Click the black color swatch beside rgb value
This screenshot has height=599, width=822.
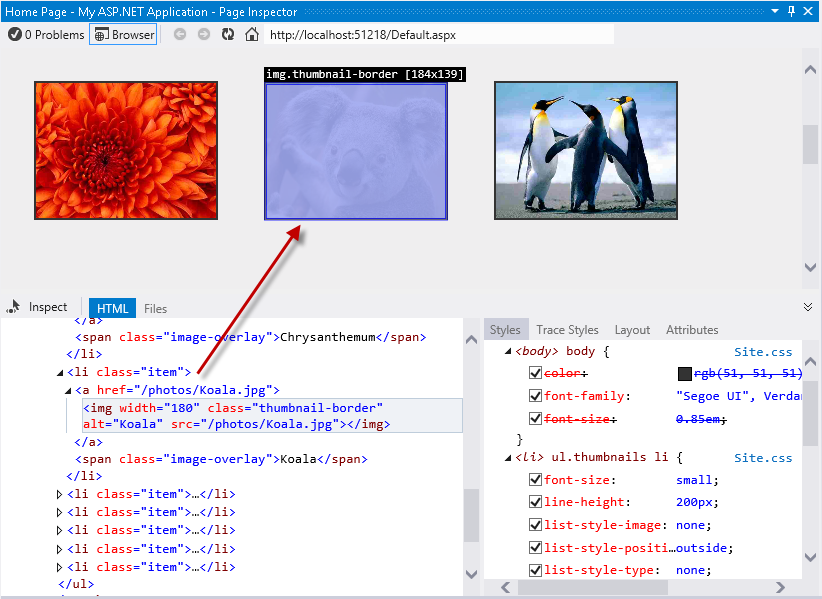[684, 372]
